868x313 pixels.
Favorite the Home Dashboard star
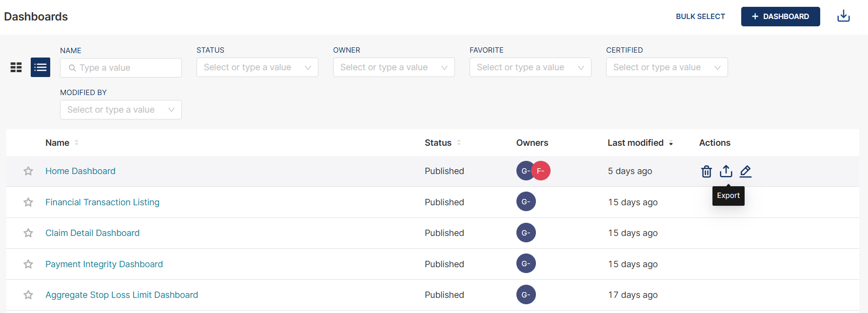point(28,171)
